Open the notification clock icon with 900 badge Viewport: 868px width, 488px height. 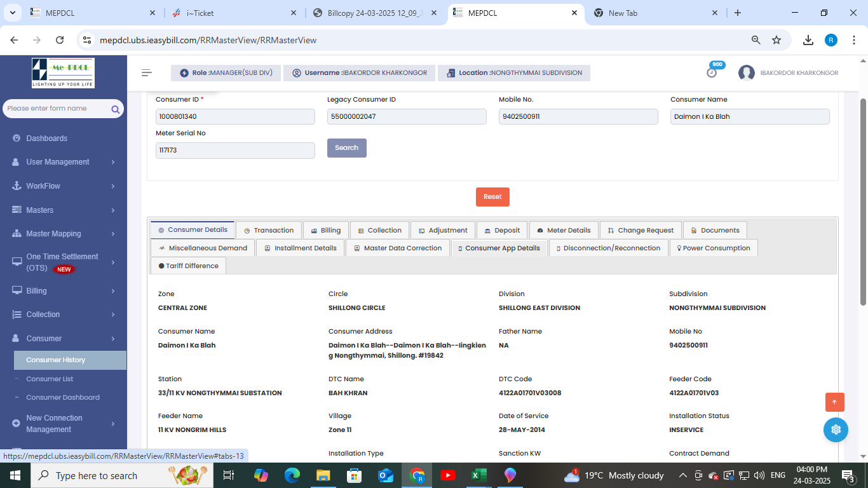(x=712, y=72)
